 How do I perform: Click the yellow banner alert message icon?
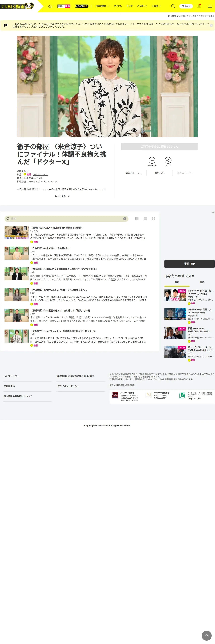[6, 26]
